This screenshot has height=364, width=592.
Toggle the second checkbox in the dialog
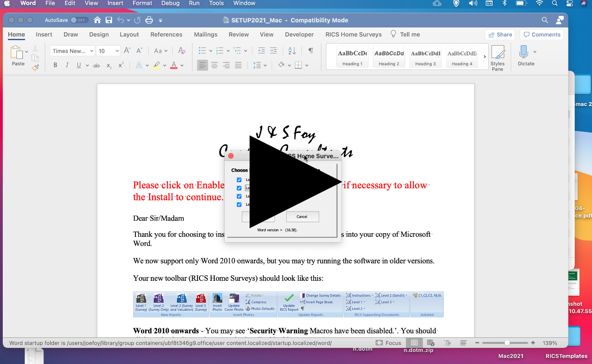pos(239,188)
